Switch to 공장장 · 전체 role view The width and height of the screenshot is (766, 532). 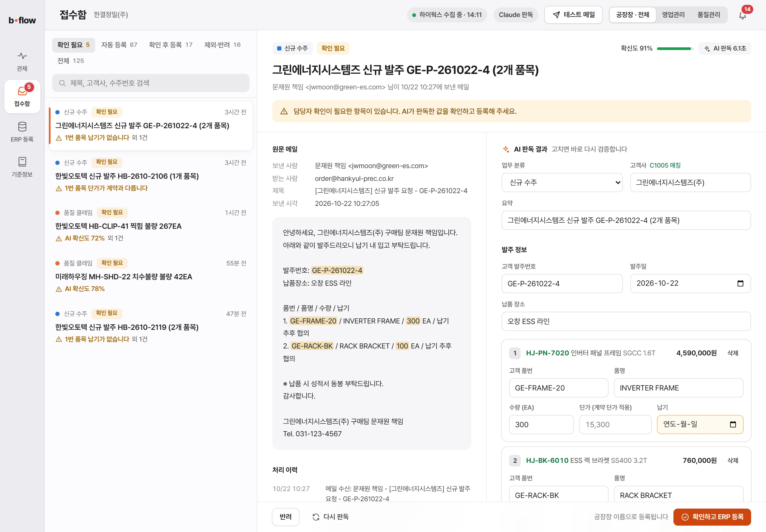click(x=633, y=15)
